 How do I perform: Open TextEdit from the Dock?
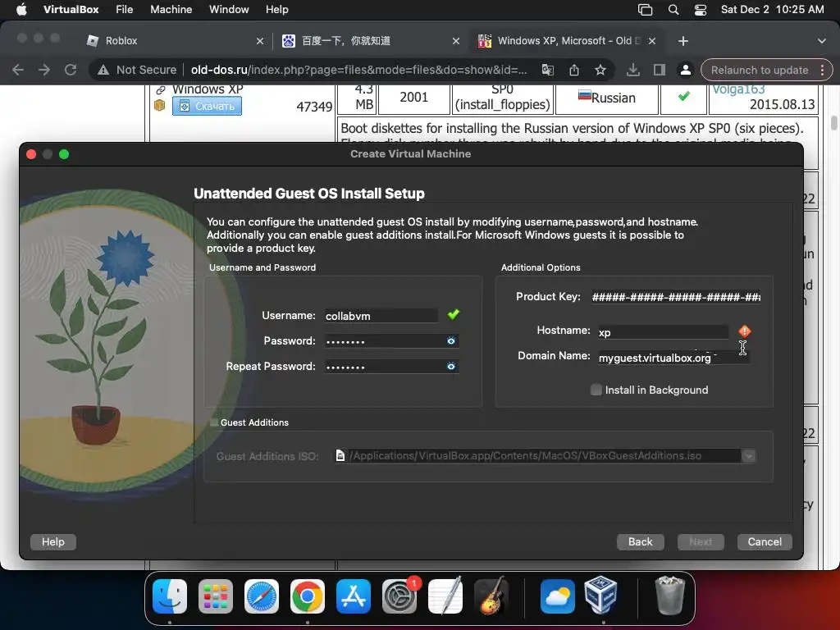pyautogui.click(x=445, y=596)
